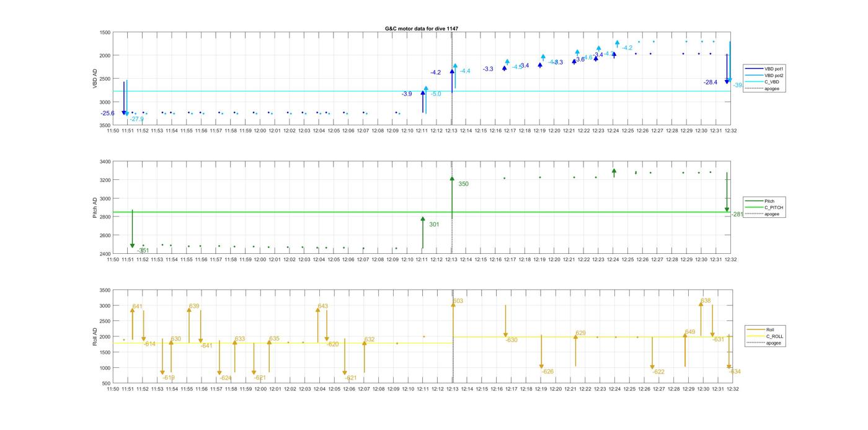Click the '649' roll data label
This screenshot has width=868, height=430.
(x=691, y=332)
